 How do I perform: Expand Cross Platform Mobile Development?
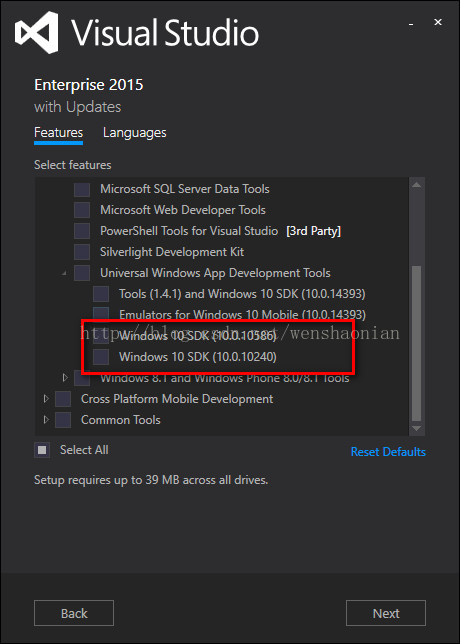point(46,399)
